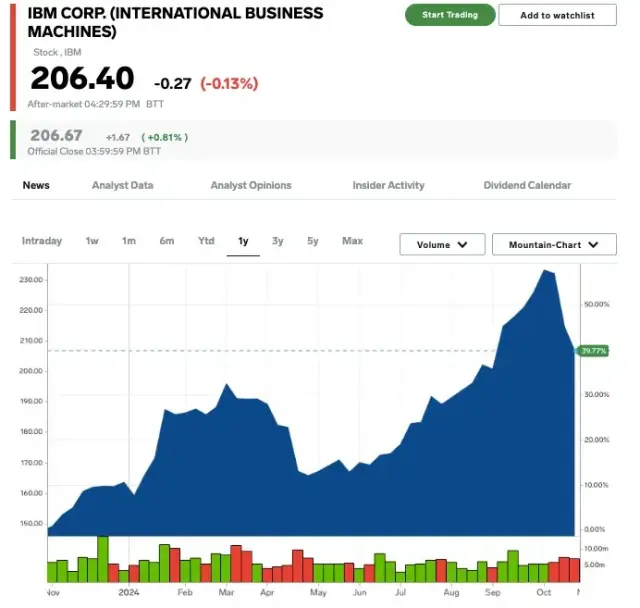The width and height of the screenshot is (640, 608).
Task: Click the tallest green volume bar
Action: click(102, 559)
